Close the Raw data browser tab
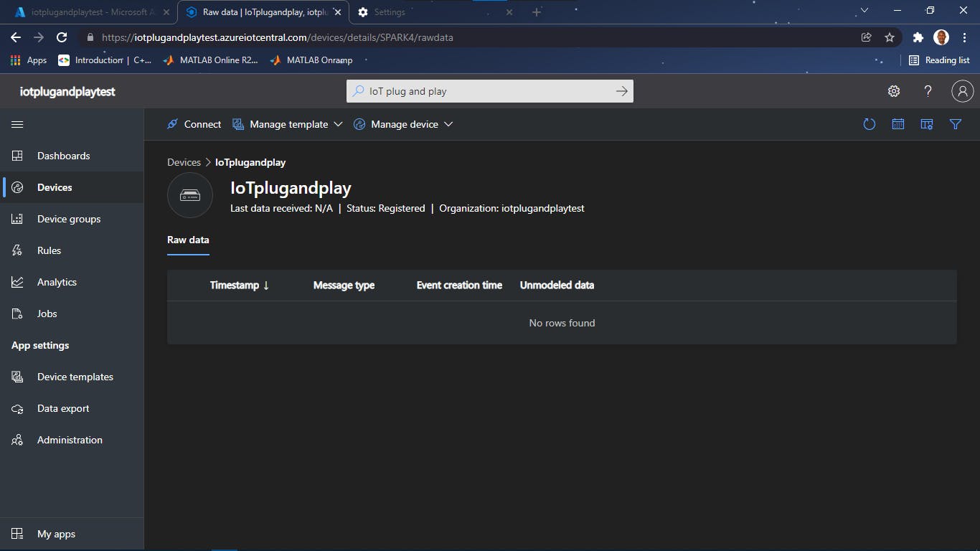980x551 pixels. (338, 12)
